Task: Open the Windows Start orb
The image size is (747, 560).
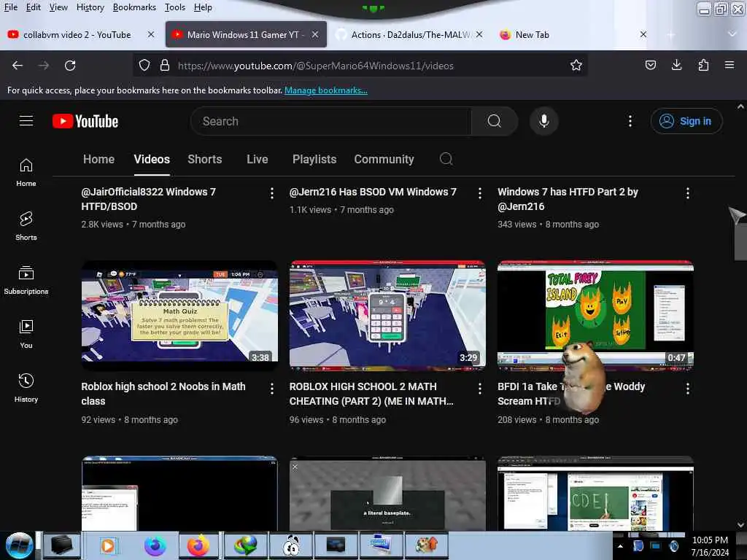Action: [x=19, y=545]
